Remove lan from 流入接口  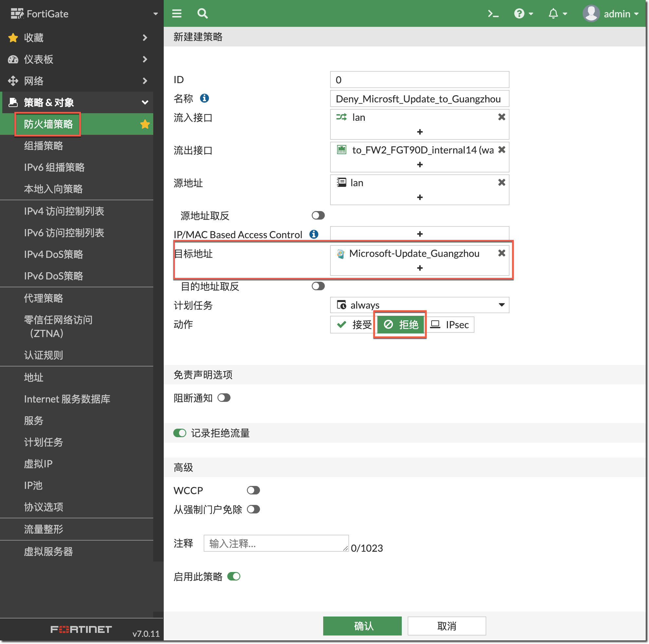click(x=501, y=117)
